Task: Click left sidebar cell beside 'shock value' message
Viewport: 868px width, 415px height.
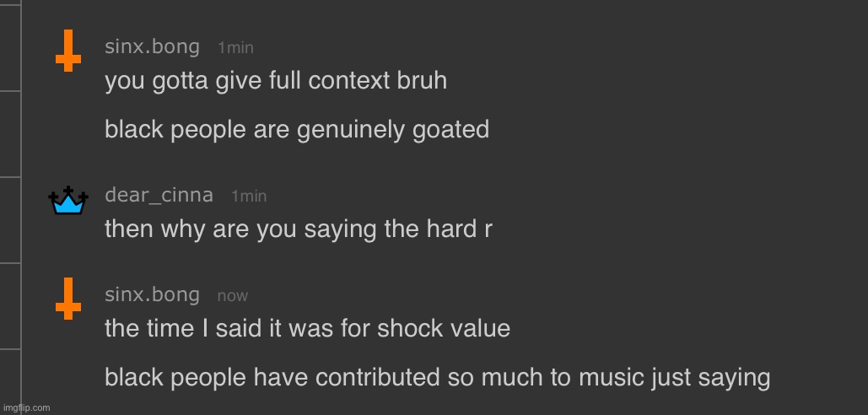Action: point(10,306)
